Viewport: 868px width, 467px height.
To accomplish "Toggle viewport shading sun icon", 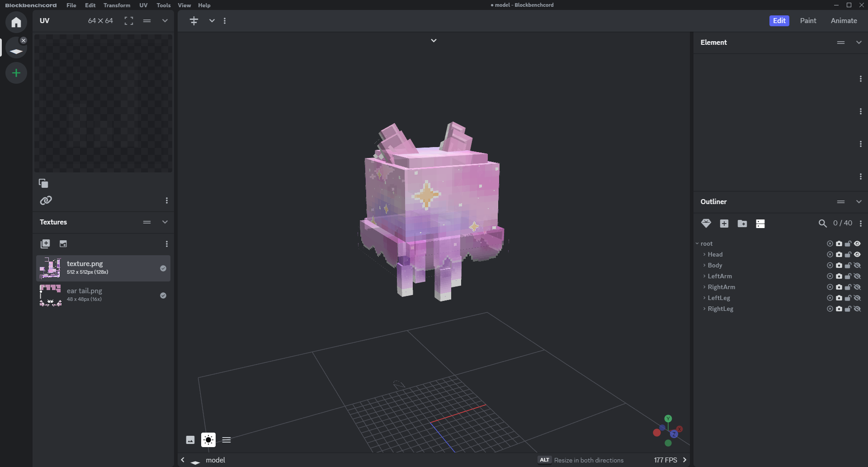I will (x=208, y=440).
